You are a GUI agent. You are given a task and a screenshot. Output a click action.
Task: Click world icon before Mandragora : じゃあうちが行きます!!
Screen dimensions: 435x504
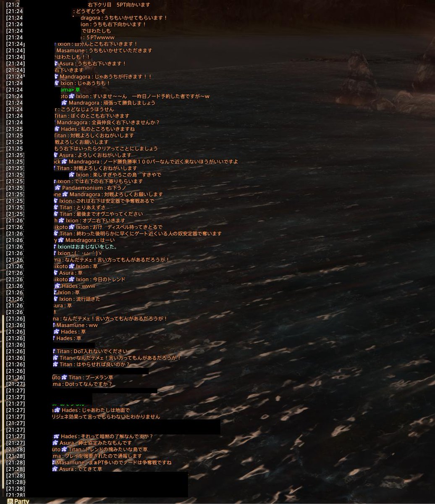(x=56, y=76)
